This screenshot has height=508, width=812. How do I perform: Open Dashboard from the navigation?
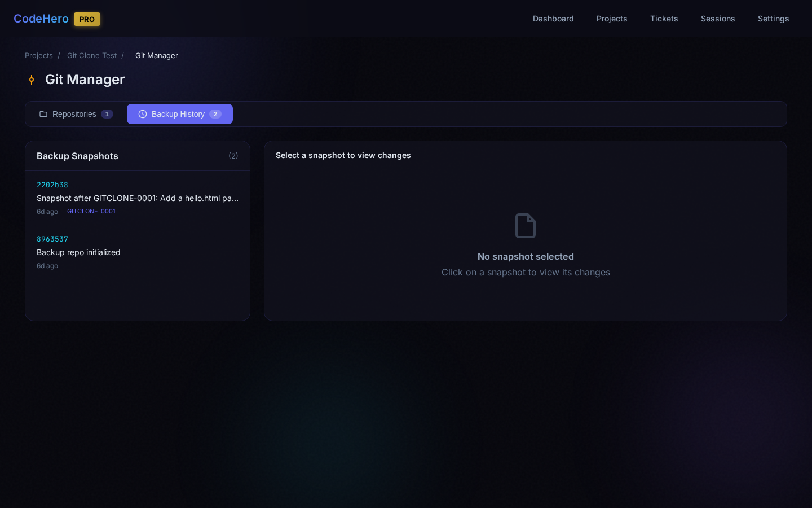pos(553,19)
